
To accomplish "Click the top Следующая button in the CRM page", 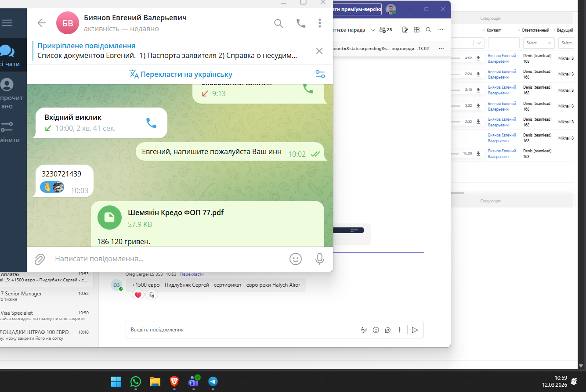I will click(513, 18).
